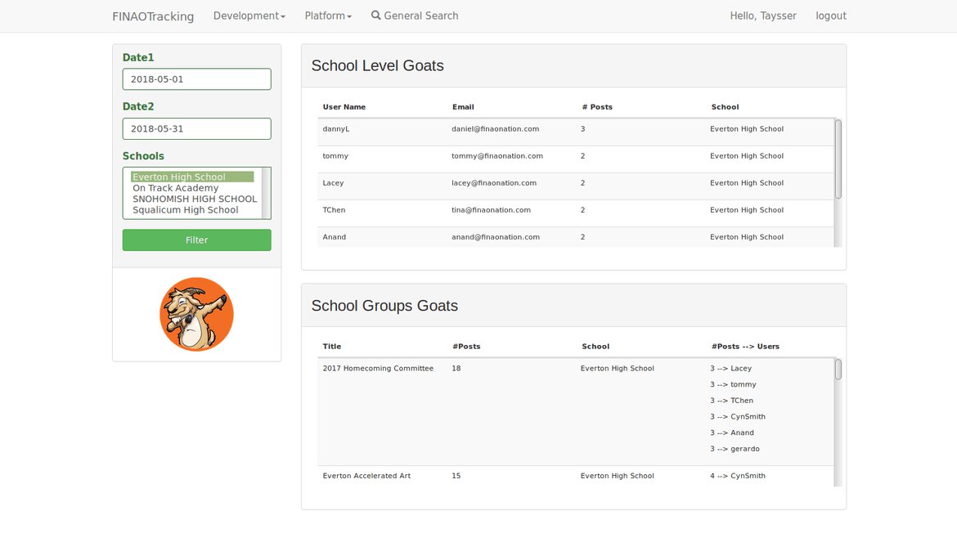
Task: Click the '3 --> gerardo' entry
Action: 735,448
